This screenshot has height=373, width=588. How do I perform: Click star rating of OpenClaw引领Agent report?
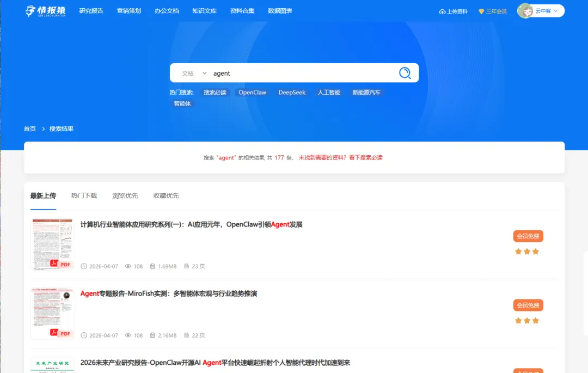coord(527,252)
